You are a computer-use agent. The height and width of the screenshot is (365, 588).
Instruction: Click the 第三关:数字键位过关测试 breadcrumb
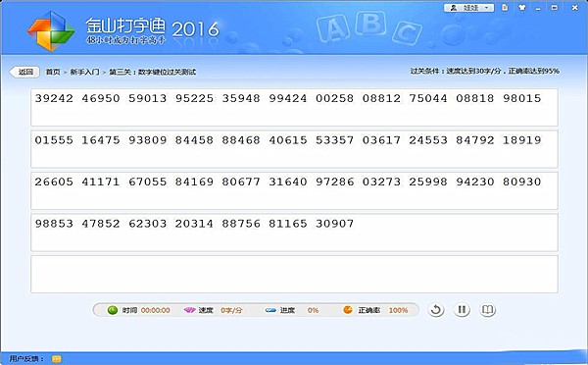[x=152, y=72]
